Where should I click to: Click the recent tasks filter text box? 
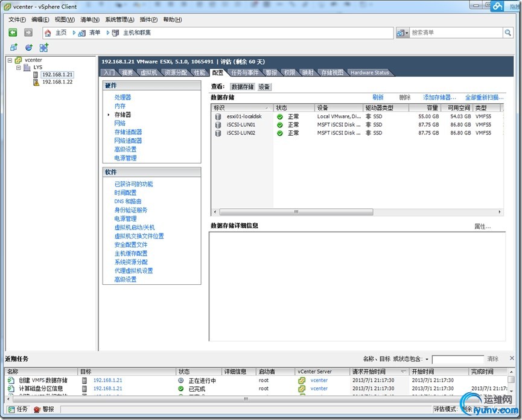[458, 359]
